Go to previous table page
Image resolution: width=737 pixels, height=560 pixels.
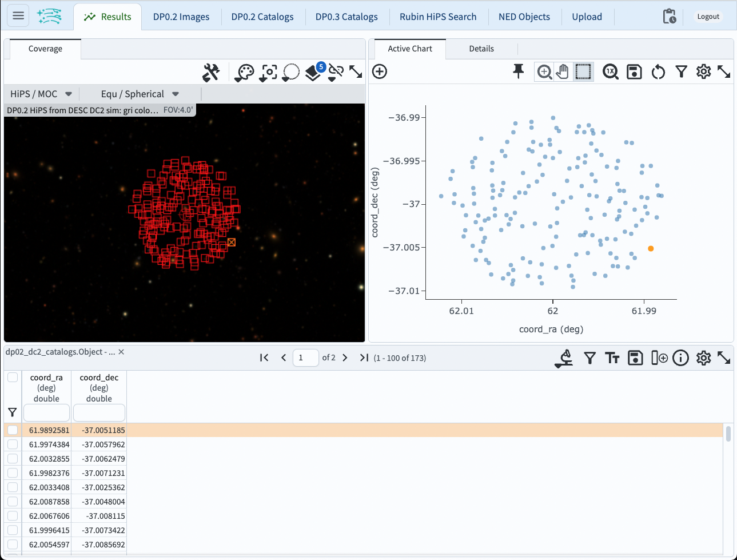284,358
